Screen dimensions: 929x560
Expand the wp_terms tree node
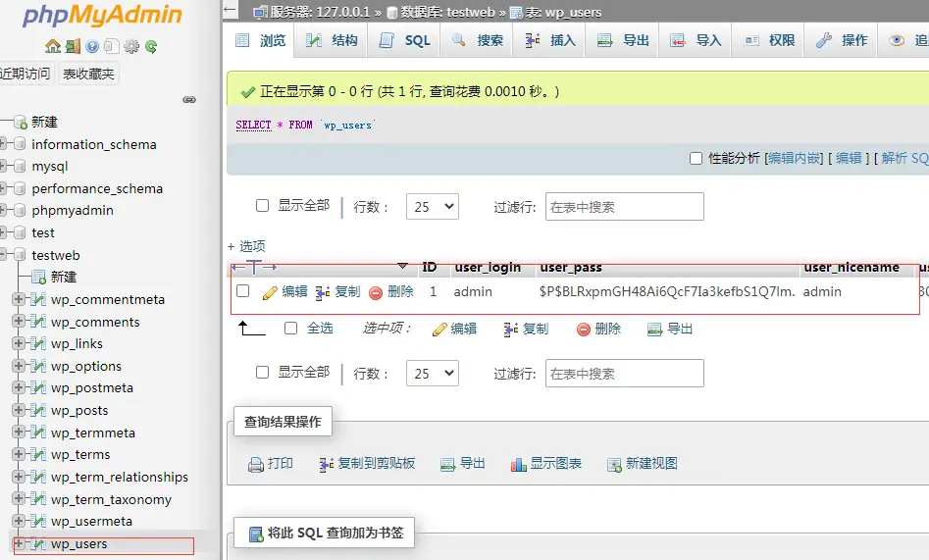tap(19, 454)
